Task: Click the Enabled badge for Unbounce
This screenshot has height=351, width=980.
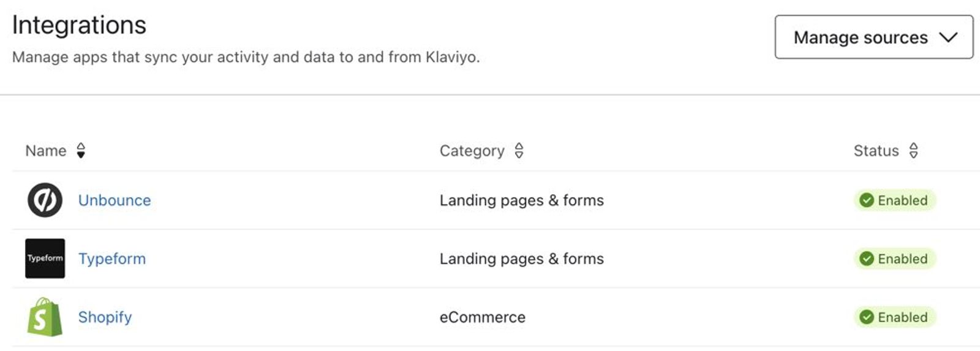Action: 894,200
